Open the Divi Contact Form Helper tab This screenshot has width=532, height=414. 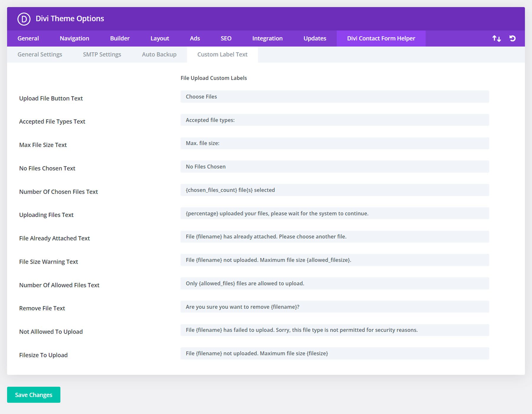[x=381, y=38]
